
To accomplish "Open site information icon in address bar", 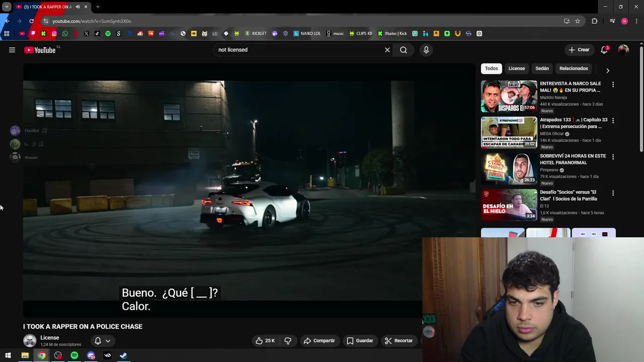I will 46,21.
